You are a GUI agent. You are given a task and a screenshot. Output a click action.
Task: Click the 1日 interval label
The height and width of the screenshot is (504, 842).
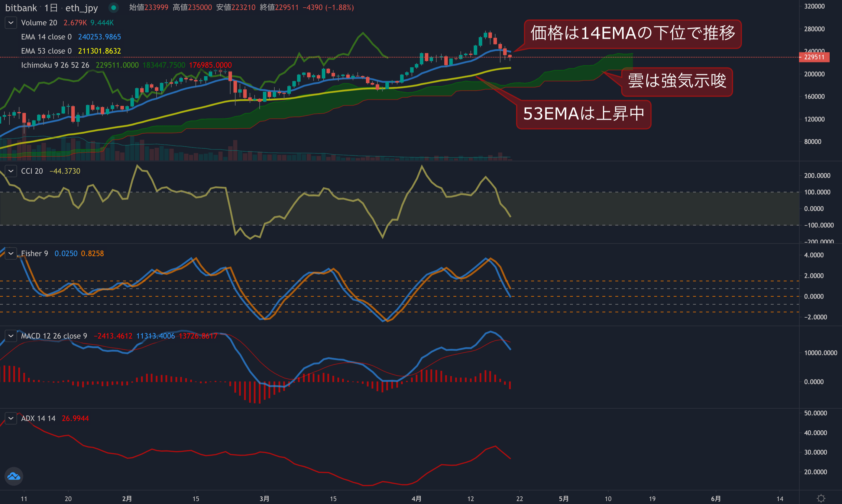51,7
